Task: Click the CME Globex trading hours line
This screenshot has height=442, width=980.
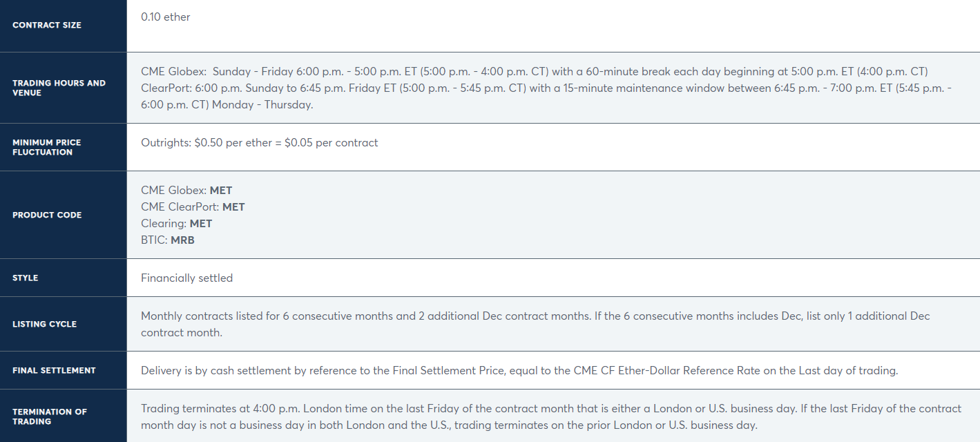Action: coord(535,72)
